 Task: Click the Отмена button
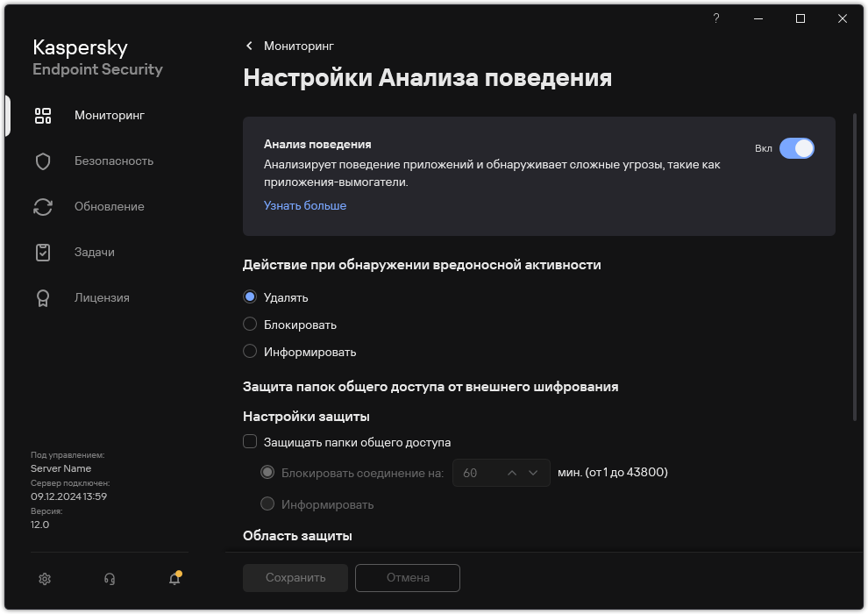pos(408,578)
